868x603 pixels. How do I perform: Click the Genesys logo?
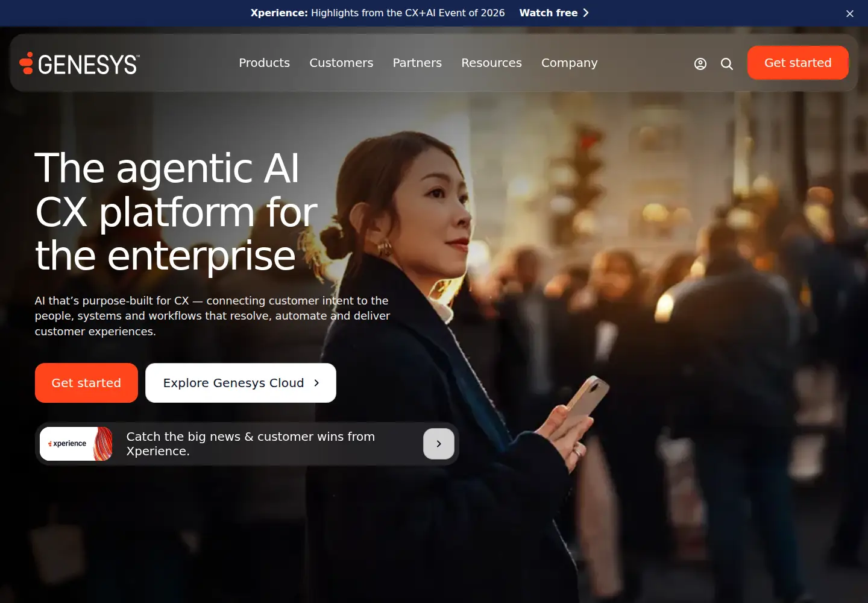[80, 64]
